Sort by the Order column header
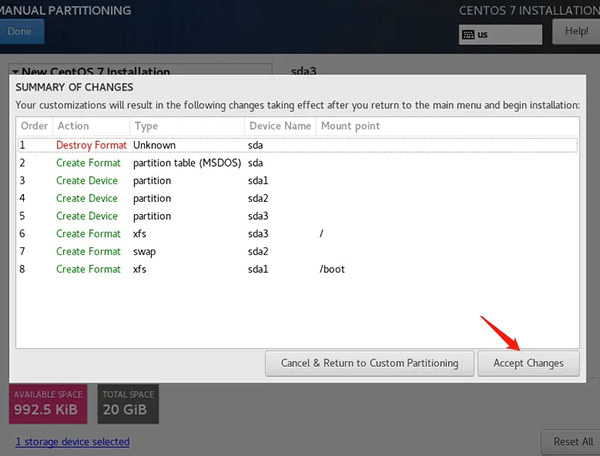The image size is (600, 456). click(34, 126)
